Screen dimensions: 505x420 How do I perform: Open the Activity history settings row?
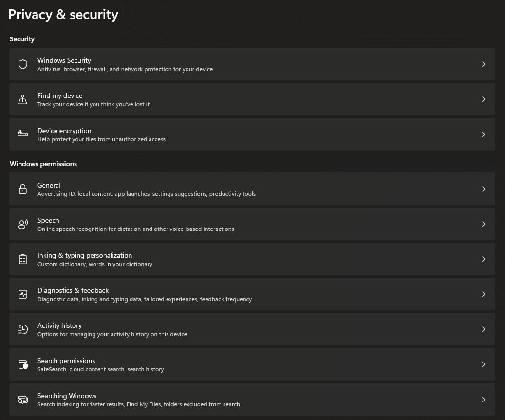(x=59, y=325)
